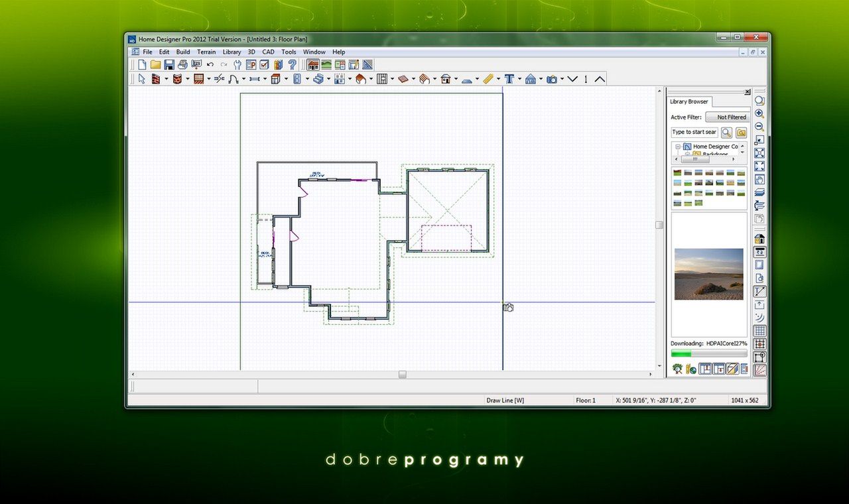Choose the Cabinet tool
This screenshot has height=504, width=849.
[x=275, y=79]
